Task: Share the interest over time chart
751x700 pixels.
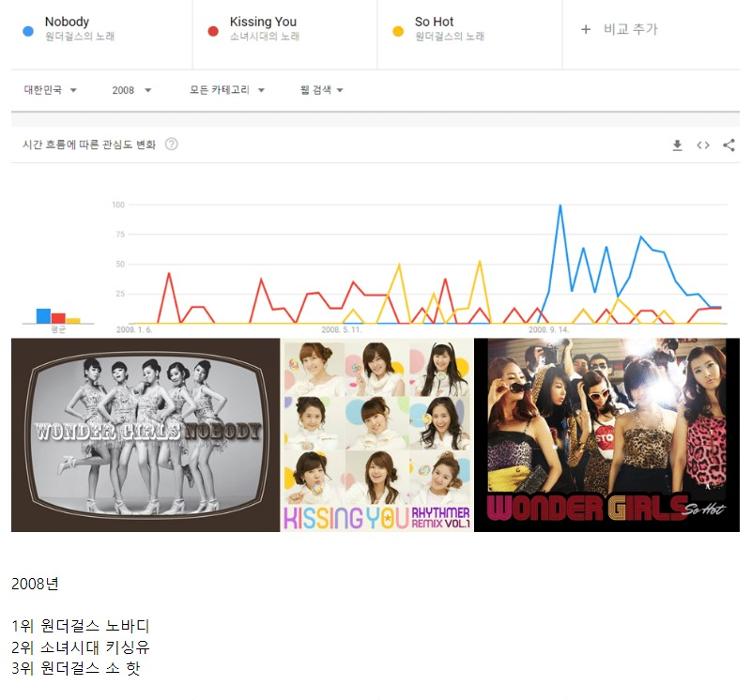Action: [728, 145]
